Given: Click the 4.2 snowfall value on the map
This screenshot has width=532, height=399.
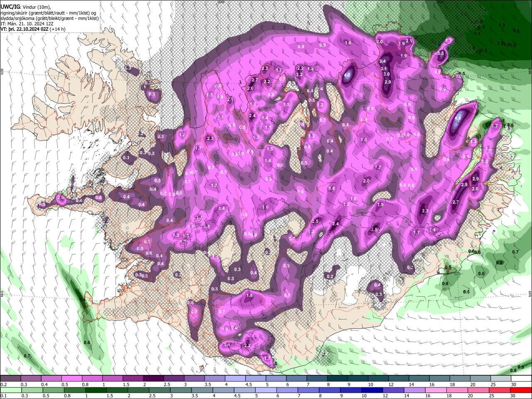Looking at the screenshot, I should point(348,75).
